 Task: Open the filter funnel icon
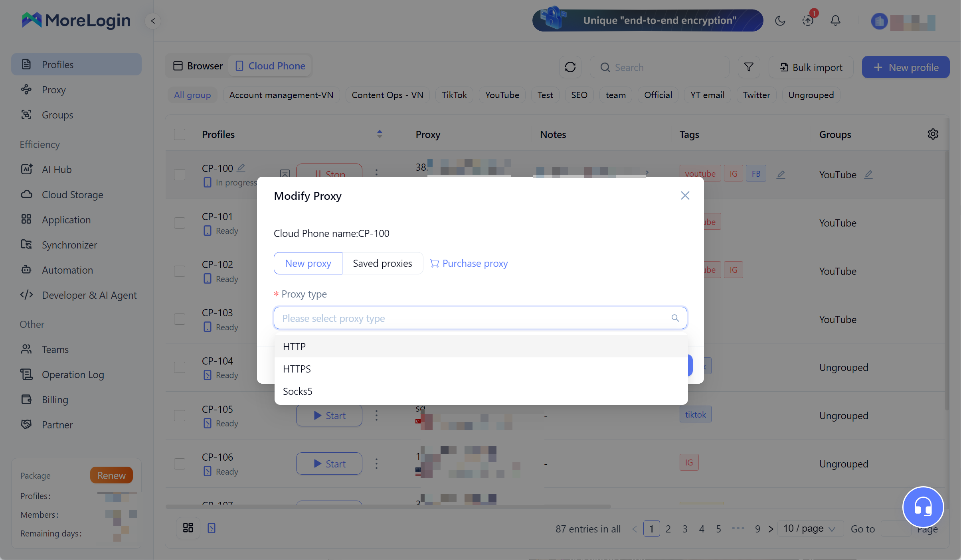(749, 67)
